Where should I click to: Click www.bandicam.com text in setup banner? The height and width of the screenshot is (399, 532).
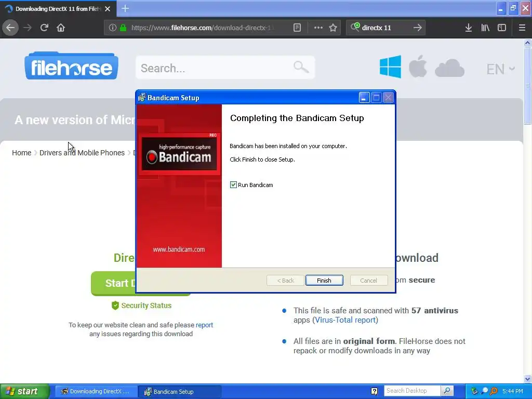(x=179, y=249)
